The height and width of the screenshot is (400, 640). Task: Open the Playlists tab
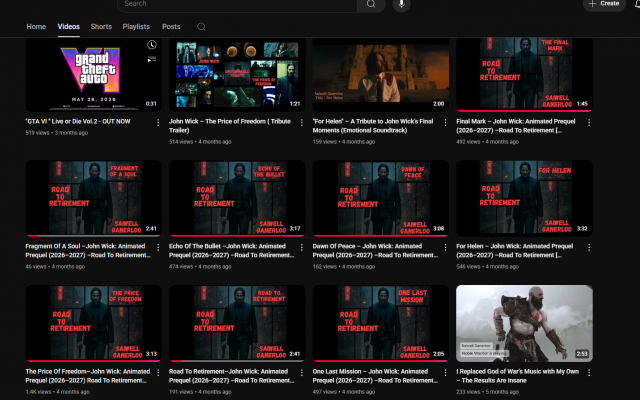tap(136, 27)
